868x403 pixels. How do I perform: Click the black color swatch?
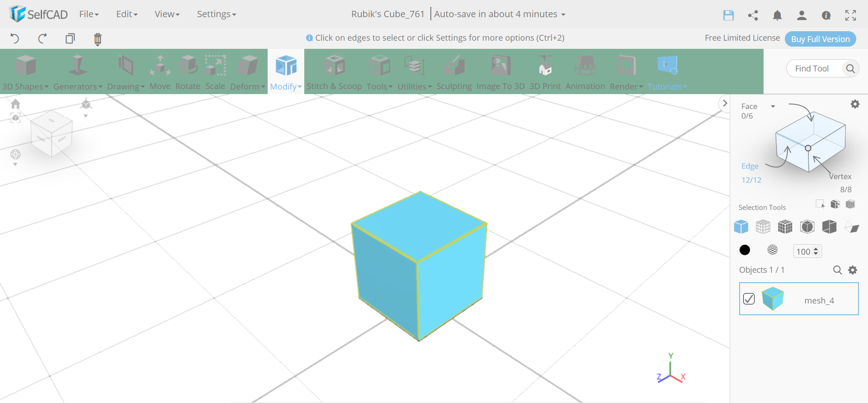pyautogui.click(x=745, y=250)
